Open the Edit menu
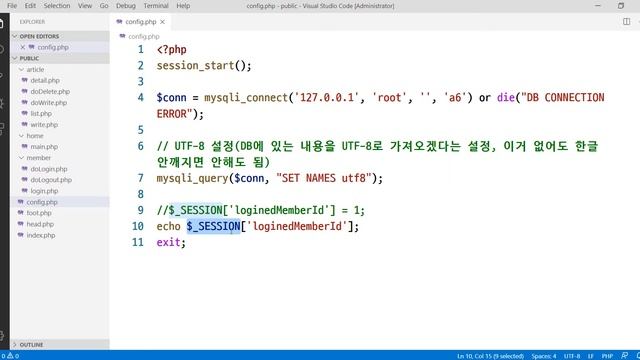 (x=30, y=6)
